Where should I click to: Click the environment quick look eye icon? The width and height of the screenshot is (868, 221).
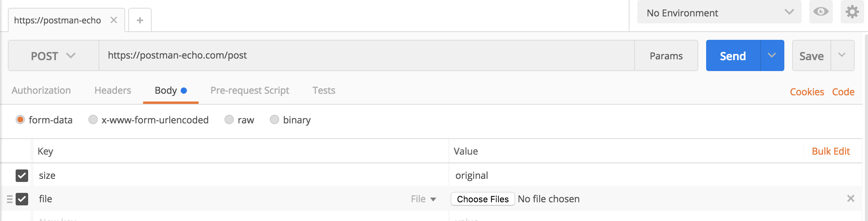click(821, 12)
